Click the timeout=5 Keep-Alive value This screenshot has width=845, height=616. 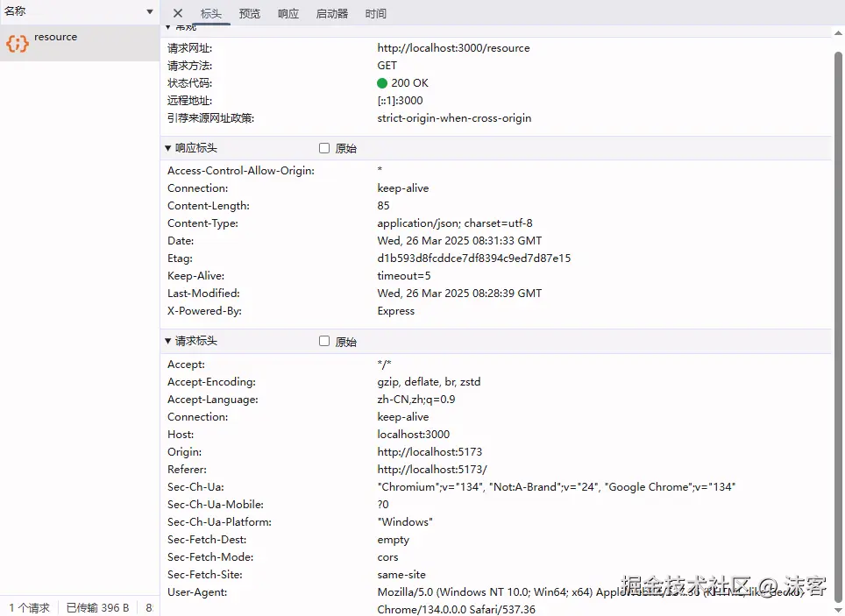[403, 276]
